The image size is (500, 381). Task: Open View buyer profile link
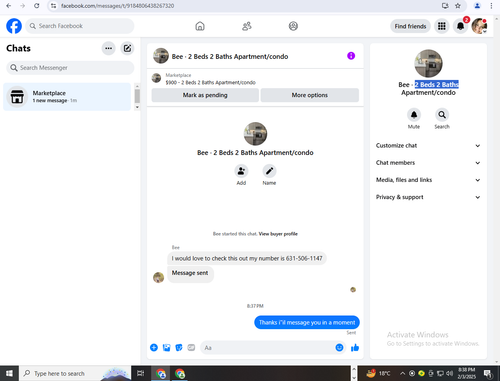click(x=278, y=234)
